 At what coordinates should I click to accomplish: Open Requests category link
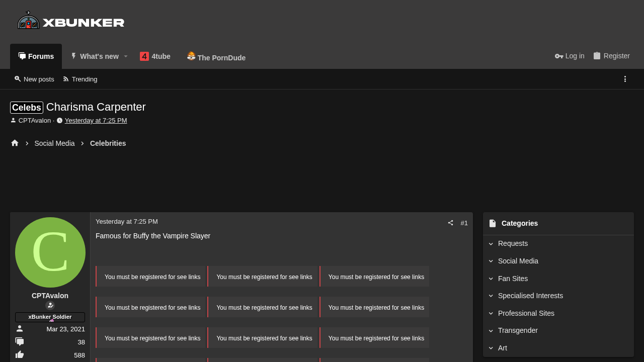coord(513,243)
